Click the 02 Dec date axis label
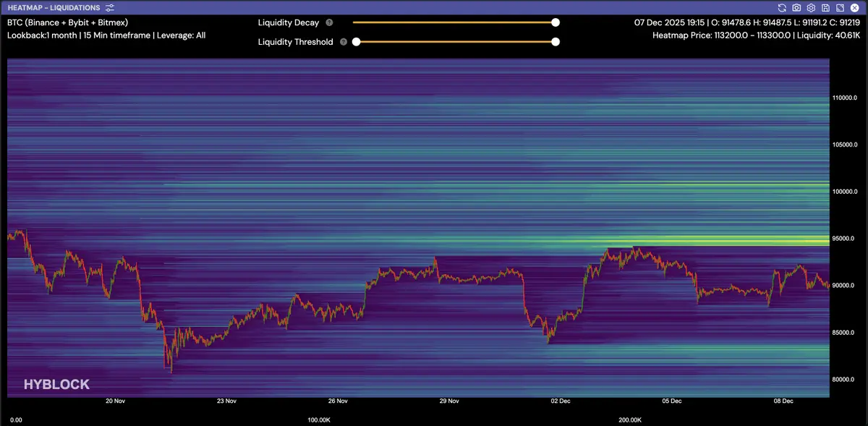Viewport: 868px width, 426px height. tap(561, 401)
